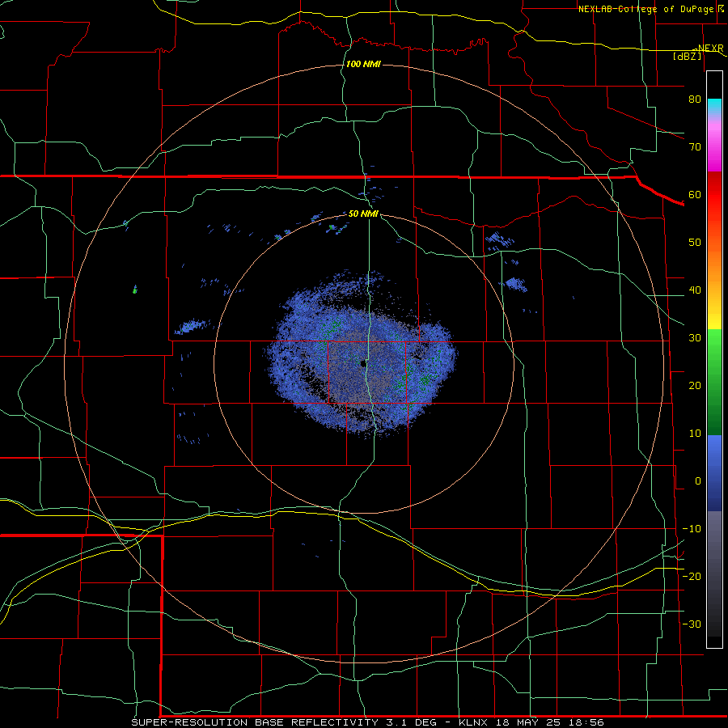Click the 'KLNX 18 MAY 25 18:56' timestamp text

[x=531, y=722]
